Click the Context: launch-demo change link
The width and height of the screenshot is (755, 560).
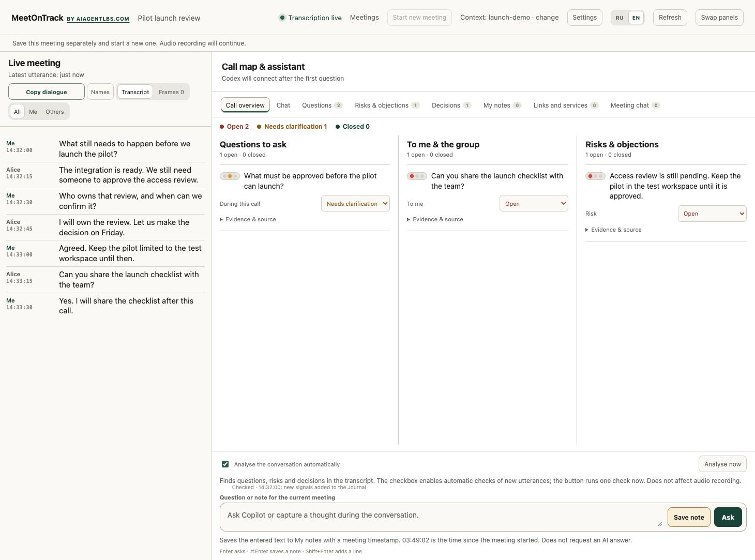tap(509, 18)
